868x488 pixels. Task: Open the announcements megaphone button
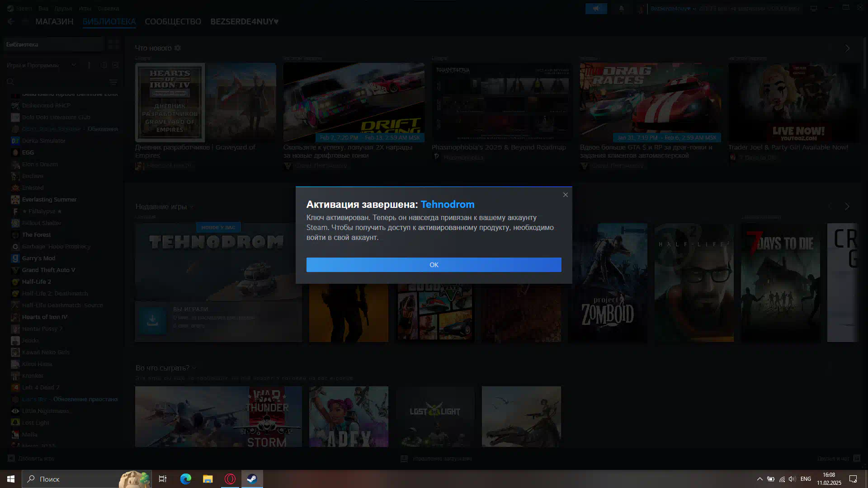[x=596, y=8]
